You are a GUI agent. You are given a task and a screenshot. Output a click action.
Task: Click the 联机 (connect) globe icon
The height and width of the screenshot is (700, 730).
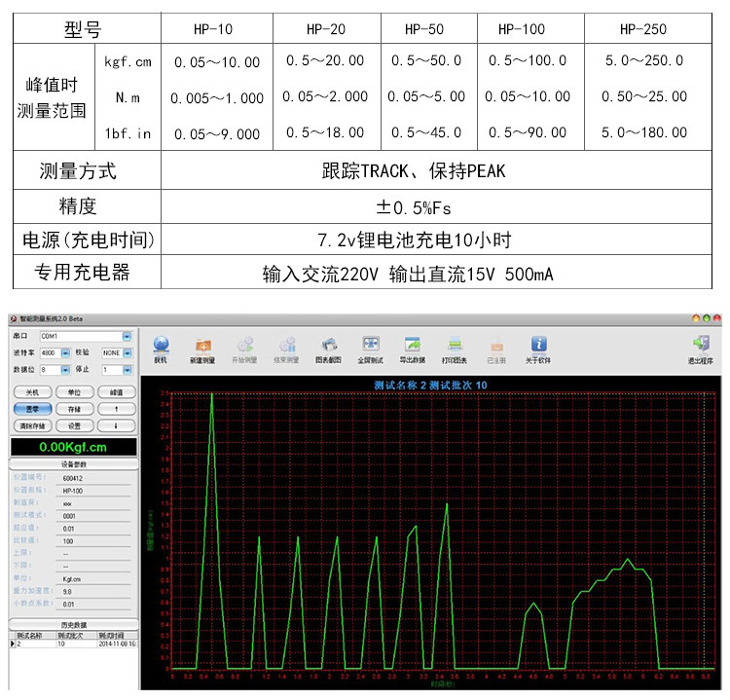(161, 345)
